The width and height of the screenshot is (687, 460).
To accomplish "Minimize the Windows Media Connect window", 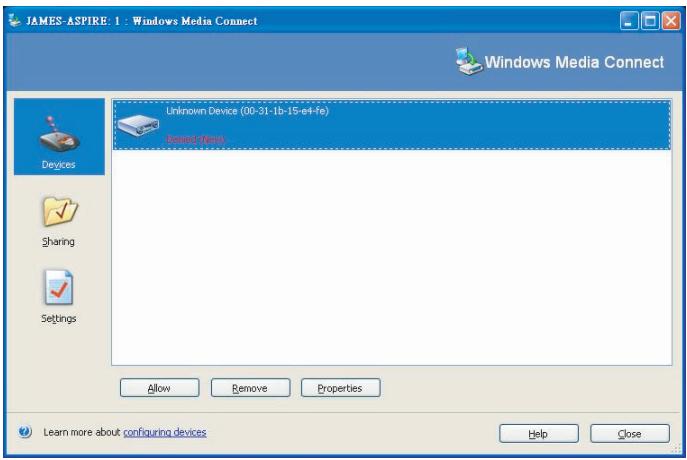I will [x=629, y=21].
